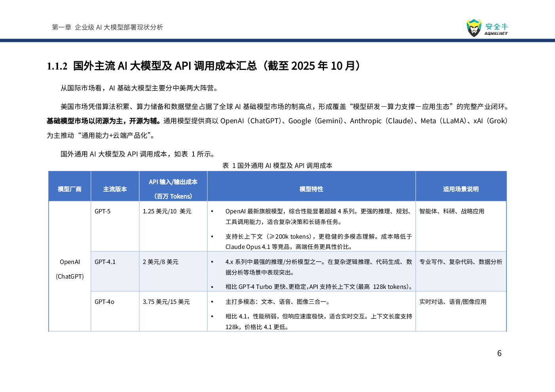Click the 安全牛 brand name text
The image size is (555, 392).
pos(496,27)
